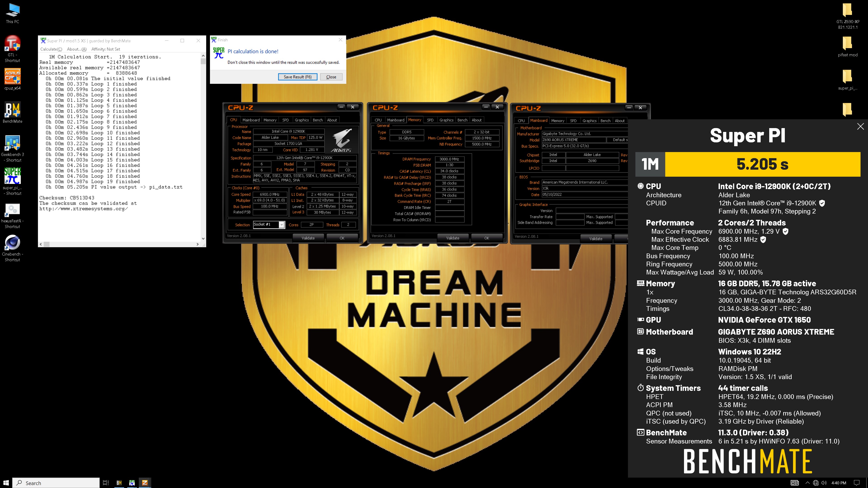Click Affinity: Not Set in Super PI
Viewport: 868px width, 488px height.
pyautogui.click(x=106, y=49)
